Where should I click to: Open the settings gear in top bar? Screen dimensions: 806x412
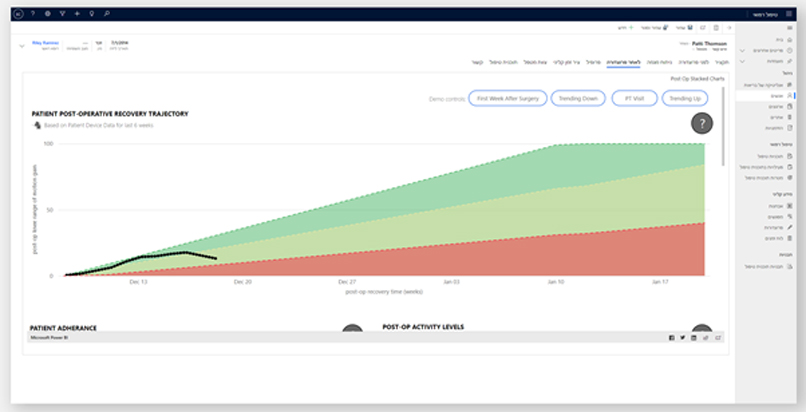coord(47,14)
